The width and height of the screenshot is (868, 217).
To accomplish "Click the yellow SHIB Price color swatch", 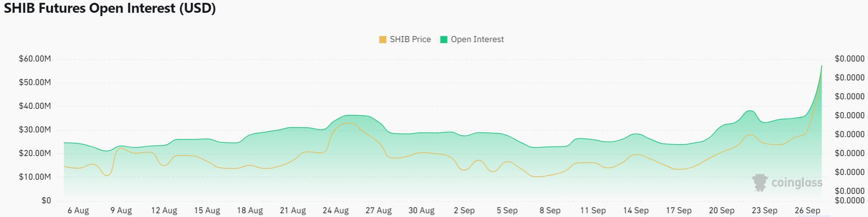I will 383,40.
